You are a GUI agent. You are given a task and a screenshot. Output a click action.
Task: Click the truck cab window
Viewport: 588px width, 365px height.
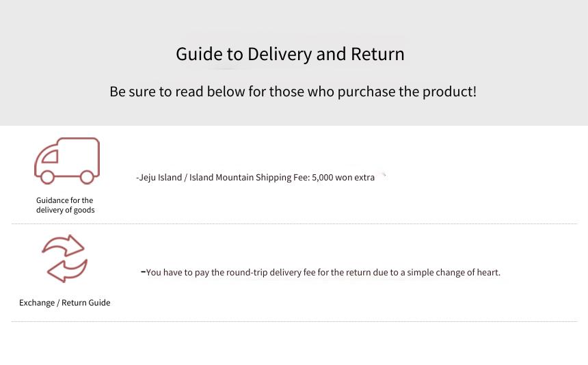[50, 157]
